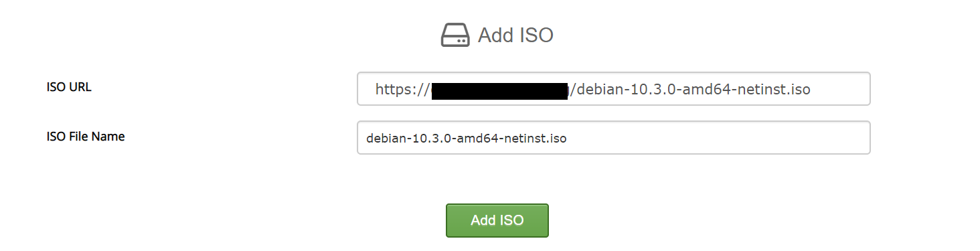
Task: Click the disk drive icon beside Add ISO heading
Action: [455, 35]
